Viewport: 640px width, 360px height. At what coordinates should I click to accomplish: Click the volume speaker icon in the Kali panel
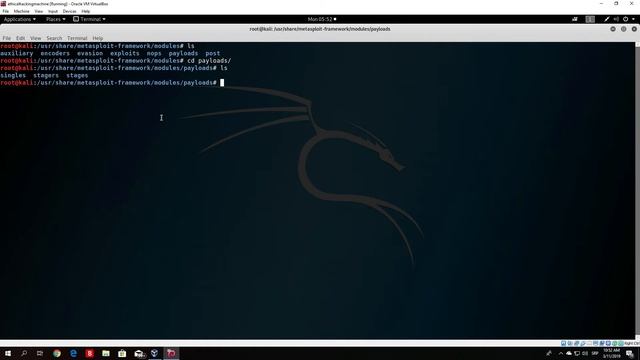pyautogui.click(x=616, y=19)
